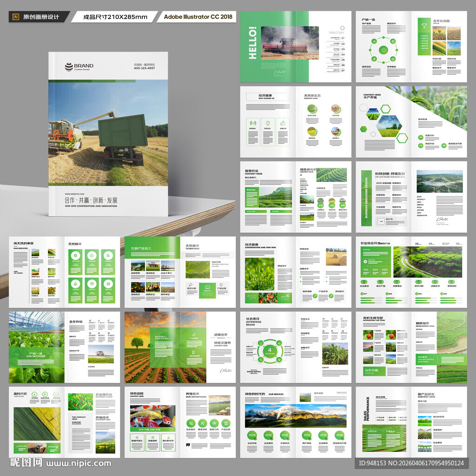Click the "有机生鲜宅配" heading
This screenshot has width=476, height=476.
(373, 318)
